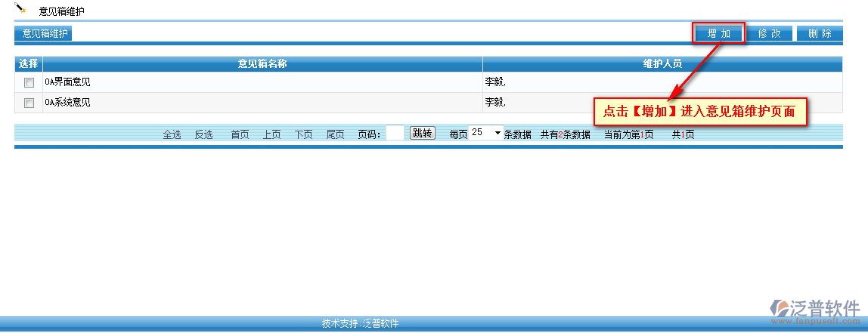This screenshot has height=333, width=868.
Task: Click the 共有2条数据 record count text
Action: [566, 134]
